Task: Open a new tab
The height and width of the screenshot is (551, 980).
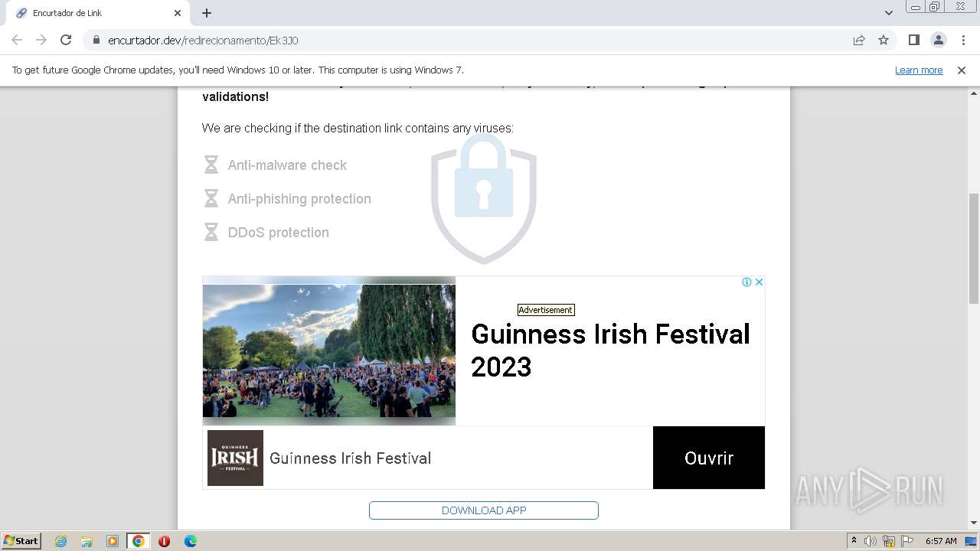Action: [207, 13]
